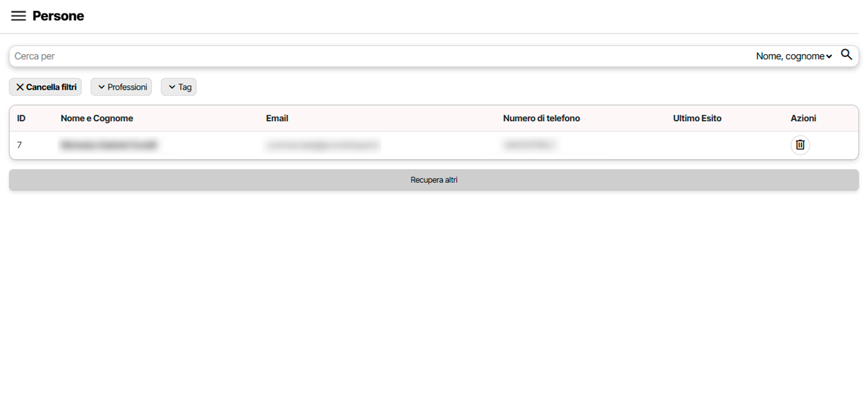This screenshot has height=408, width=868.
Task: Open the hamburger navigation menu
Action: pos(18,16)
